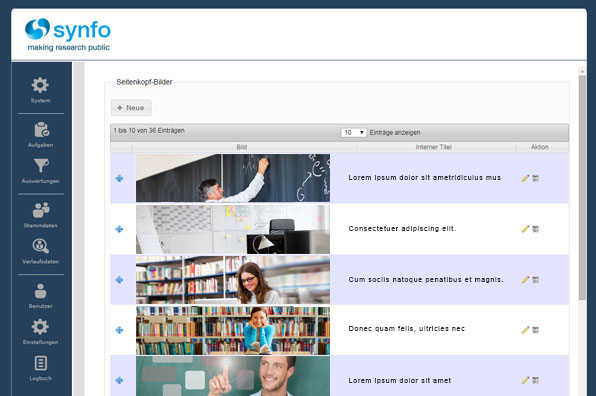The width and height of the screenshot is (596, 396).
Task: Edit the 'Cum sociis natoque' entry with pencil
Action: click(525, 280)
